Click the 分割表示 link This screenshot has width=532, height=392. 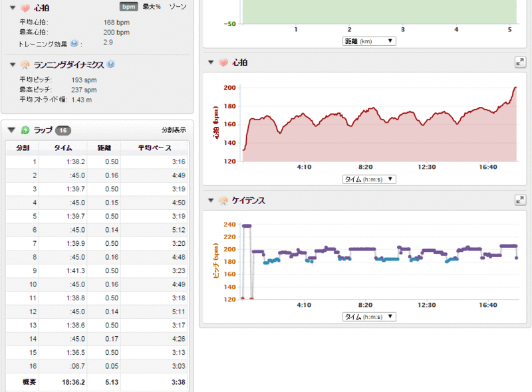[x=174, y=130]
